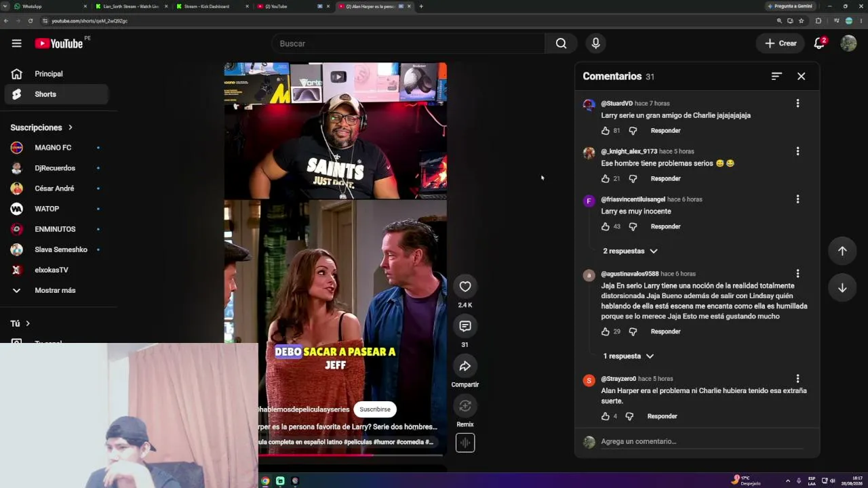Open the taskbar clock and date
Image resolution: width=868 pixels, height=488 pixels.
pos(853,481)
